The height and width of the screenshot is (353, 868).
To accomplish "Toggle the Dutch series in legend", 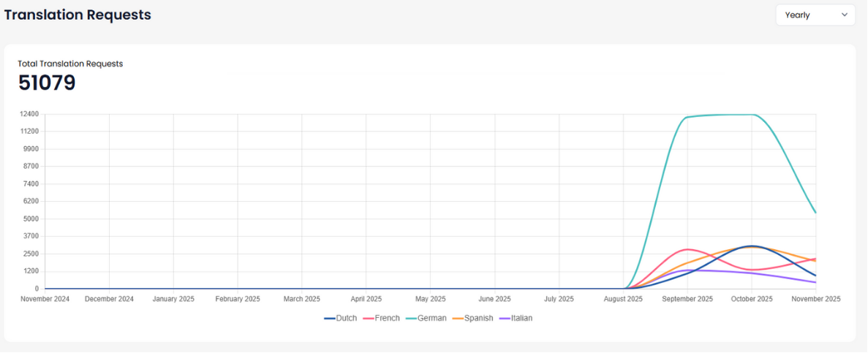I will (341, 318).
